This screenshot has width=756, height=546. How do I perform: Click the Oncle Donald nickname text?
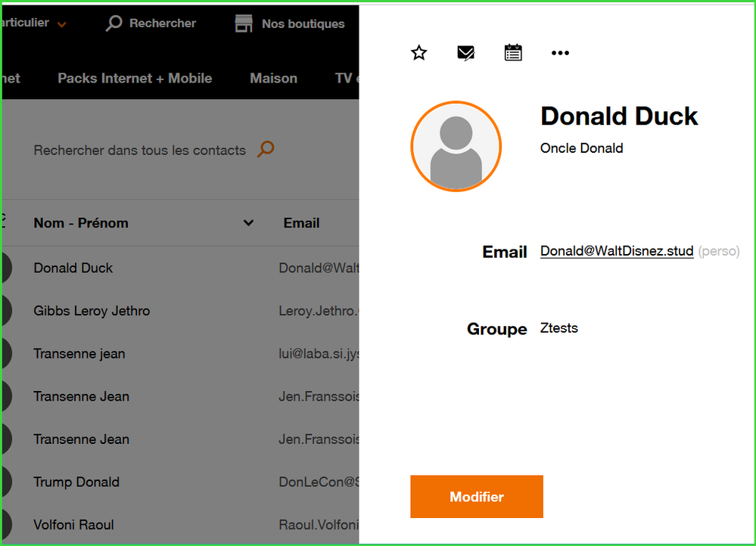click(x=581, y=148)
